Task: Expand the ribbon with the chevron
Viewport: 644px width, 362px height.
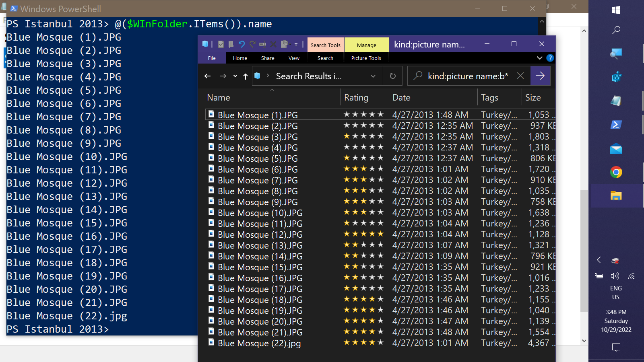Action: tap(540, 58)
